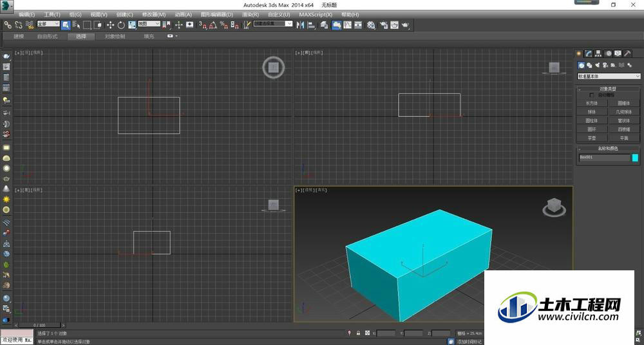The width and height of the screenshot is (644, 345).
Task: Click the 圆柱体 cylinder button
Action: 592,120
